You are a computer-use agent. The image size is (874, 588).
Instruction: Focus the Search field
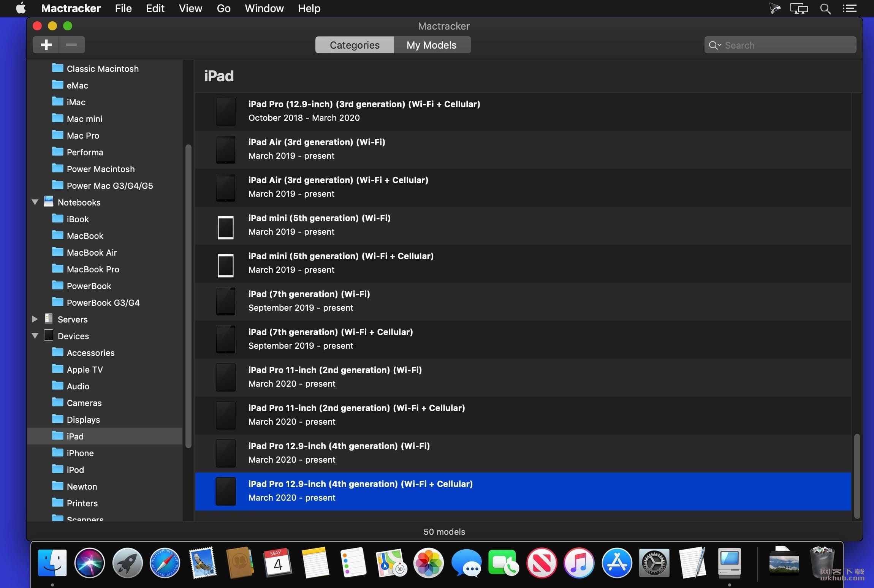click(x=780, y=45)
